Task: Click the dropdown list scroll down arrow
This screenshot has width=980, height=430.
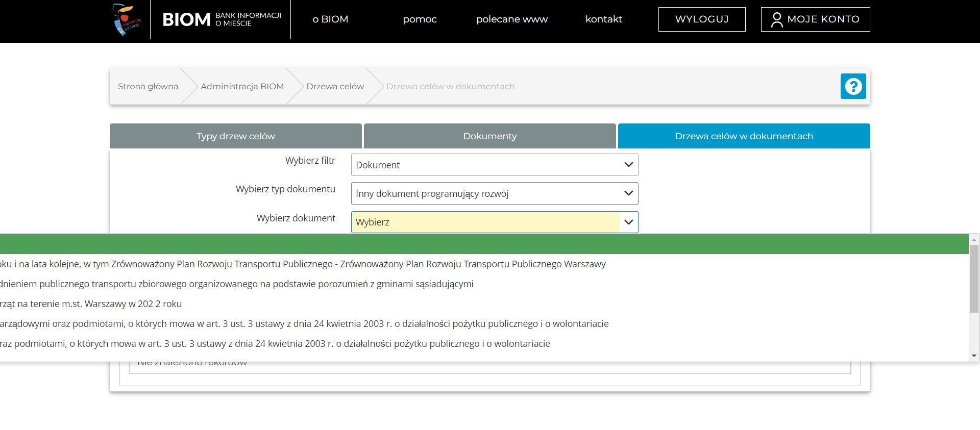Action: (x=974, y=356)
